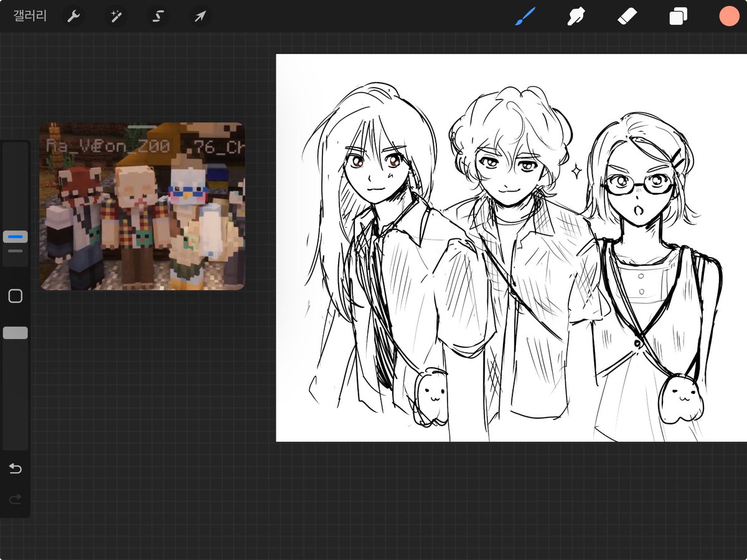
Task: Open the Gallery (갤러리) button
Action: tap(30, 16)
